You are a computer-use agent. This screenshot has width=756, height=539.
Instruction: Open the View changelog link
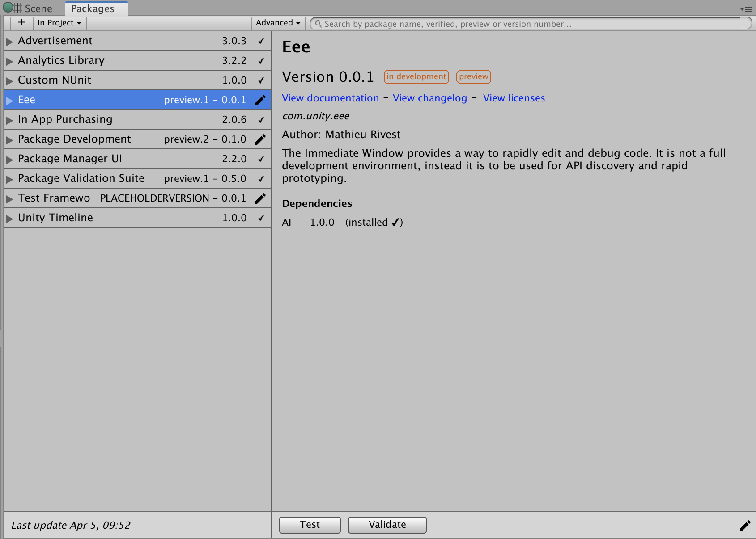point(430,98)
